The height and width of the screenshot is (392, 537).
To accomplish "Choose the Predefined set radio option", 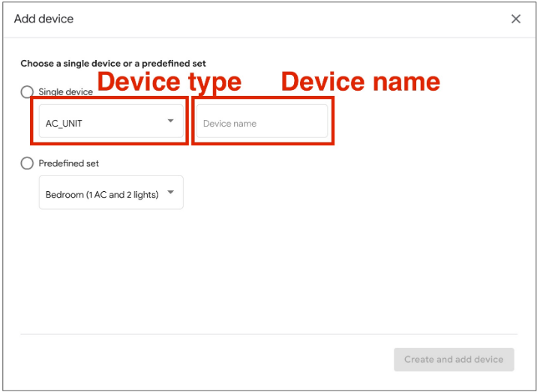I will tap(27, 163).
